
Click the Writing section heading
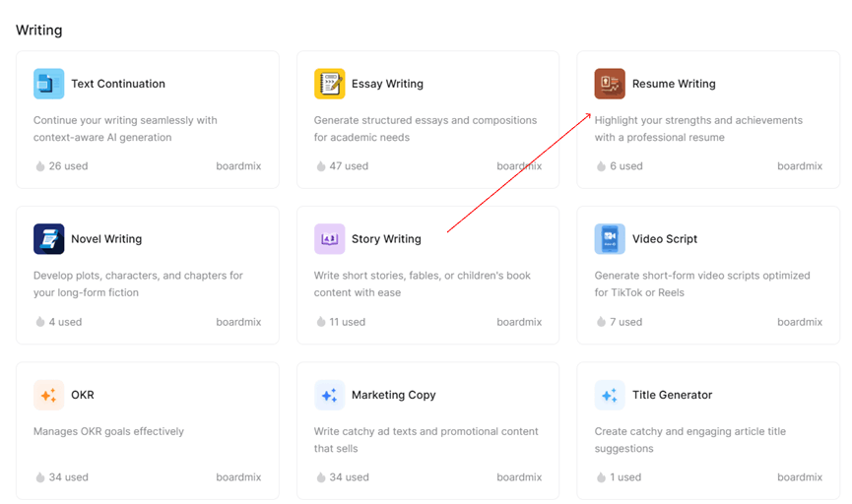(38, 31)
